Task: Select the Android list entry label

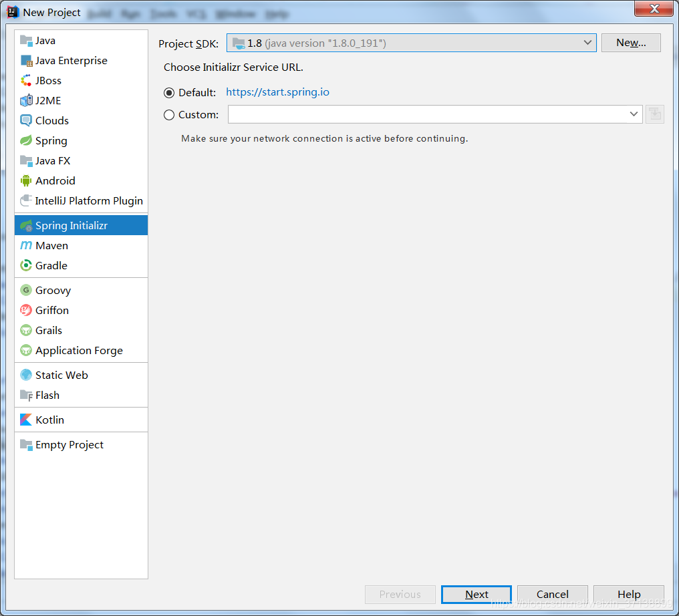Action: coord(55,180)
